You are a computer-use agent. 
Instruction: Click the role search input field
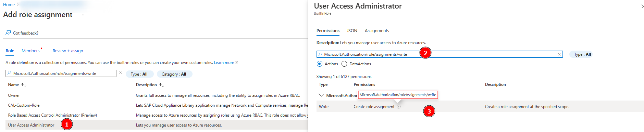[61, 74]
